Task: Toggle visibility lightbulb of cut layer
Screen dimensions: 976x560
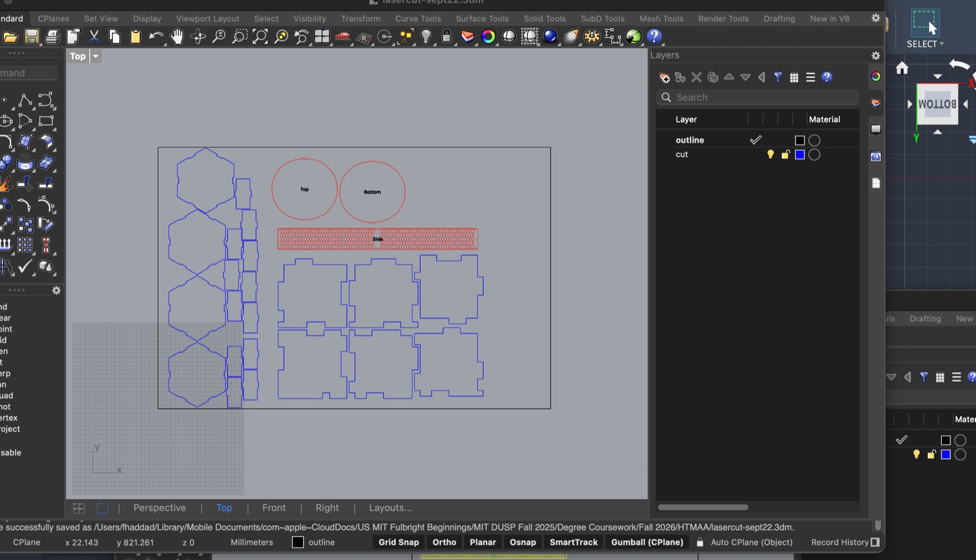Action: 770,154
